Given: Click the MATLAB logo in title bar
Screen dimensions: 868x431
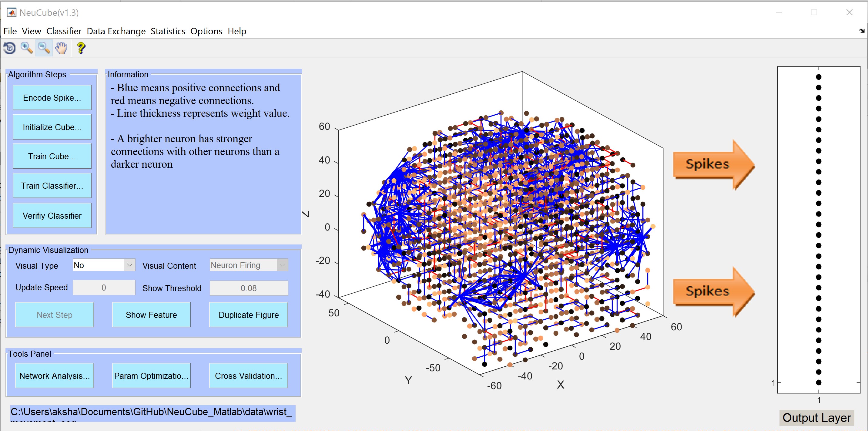Looking at the screenshot, I should [x=12, y=12].
